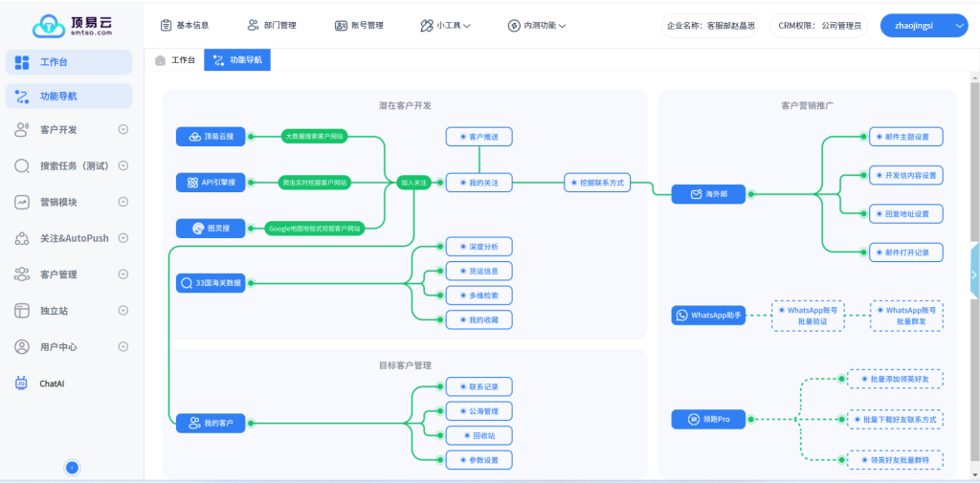Collapse the sidebar with bottom round arrow
The height and width of the screenshot is (483, 980).
[x=72, y=467]
